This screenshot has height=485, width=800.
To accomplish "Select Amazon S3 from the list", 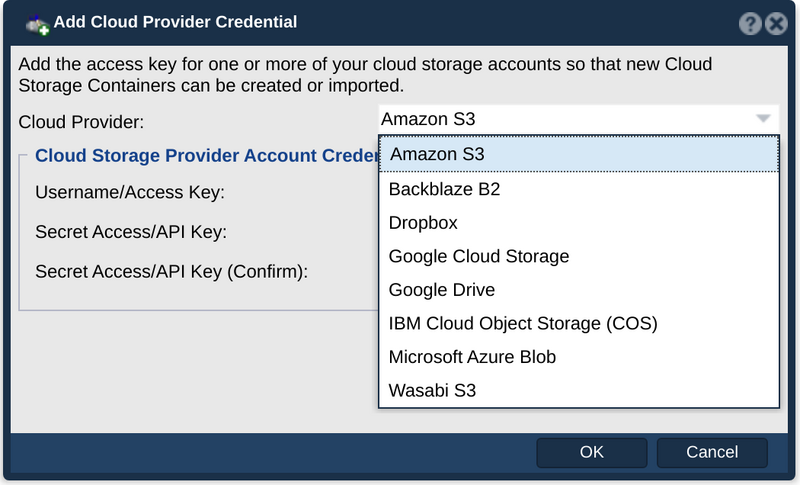I will pos(579,154).
